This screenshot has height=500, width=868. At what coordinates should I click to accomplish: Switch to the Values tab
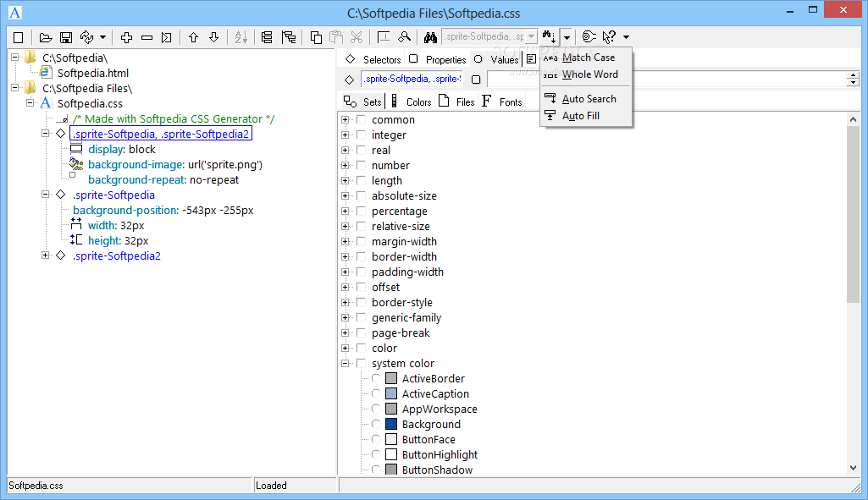point(496,59)
